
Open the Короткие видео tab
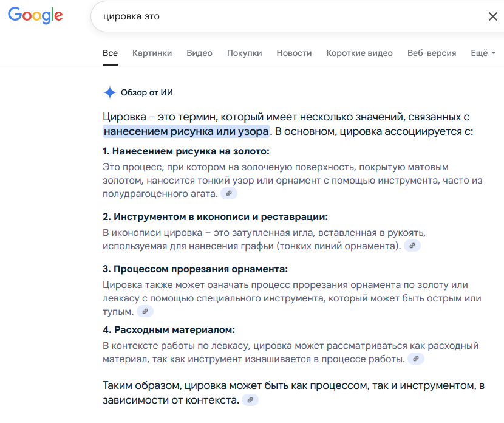(x=358, y=53)
